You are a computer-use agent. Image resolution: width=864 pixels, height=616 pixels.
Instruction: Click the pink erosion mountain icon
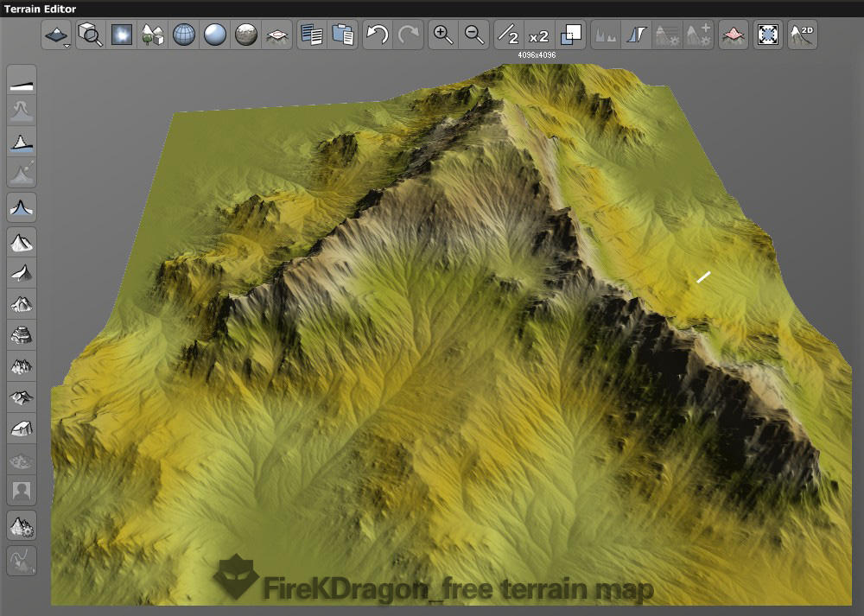pos(733,35)
